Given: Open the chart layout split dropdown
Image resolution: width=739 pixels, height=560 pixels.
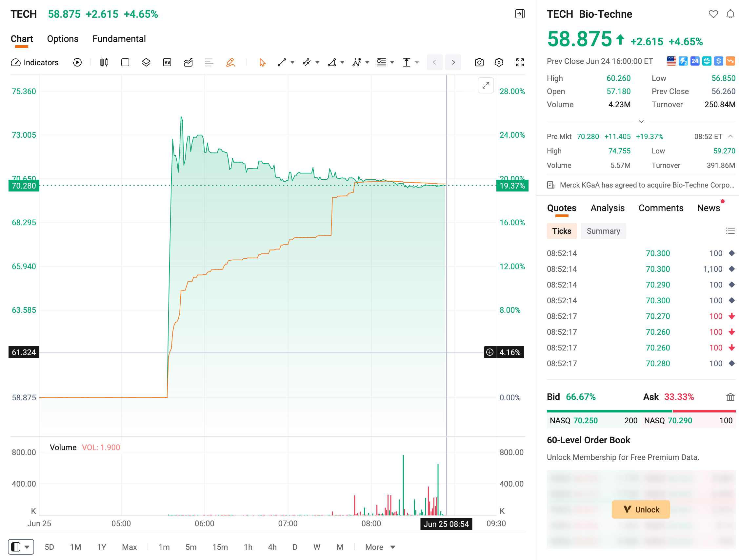Looking at the screenshot, I should [21, 547].
